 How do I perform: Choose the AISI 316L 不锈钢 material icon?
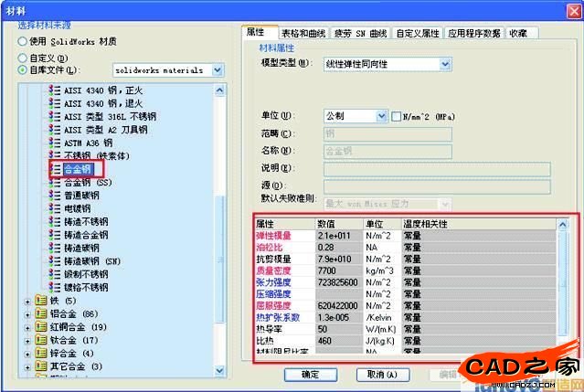pyautogui.click(x=56, y=117)
